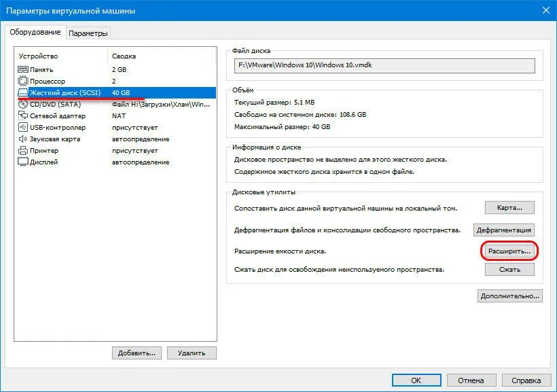This screenshot has width=557, height=392.
Task: Cancel changes with Отмена
Action: 471,380
